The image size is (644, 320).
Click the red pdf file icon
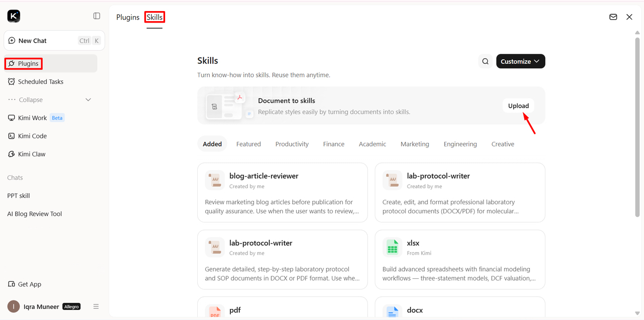tap(215, 312)
